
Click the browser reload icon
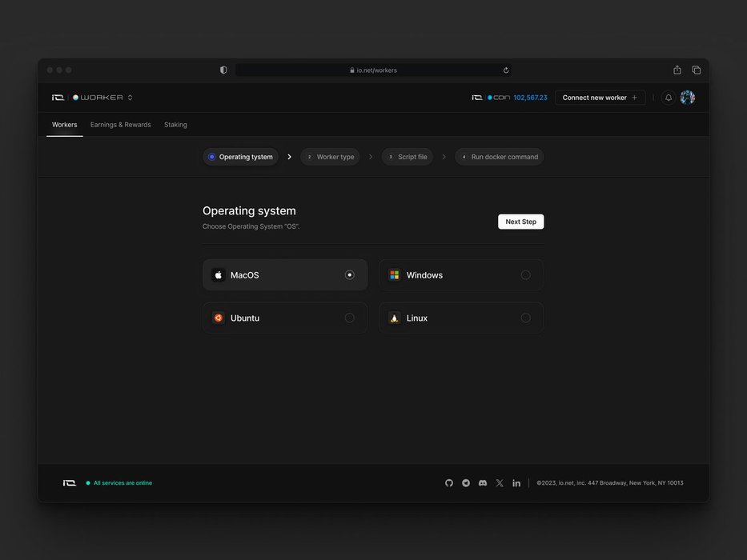(506, 70)
